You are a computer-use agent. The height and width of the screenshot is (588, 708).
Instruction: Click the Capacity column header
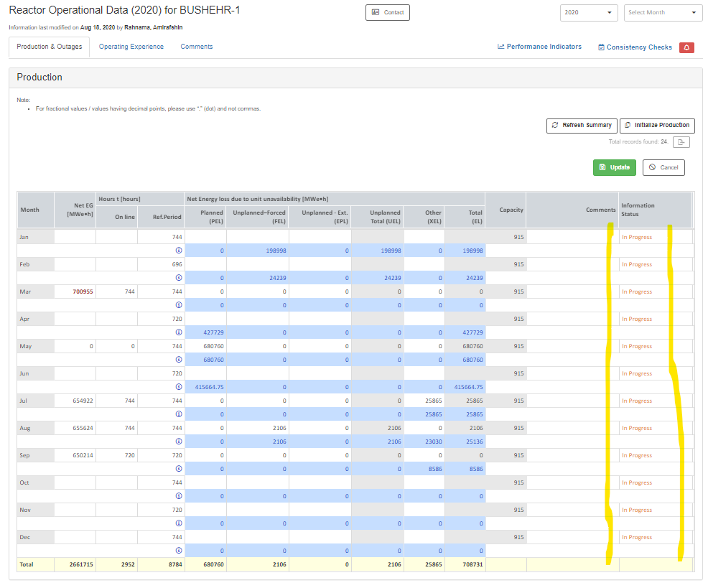click(506, 210)
